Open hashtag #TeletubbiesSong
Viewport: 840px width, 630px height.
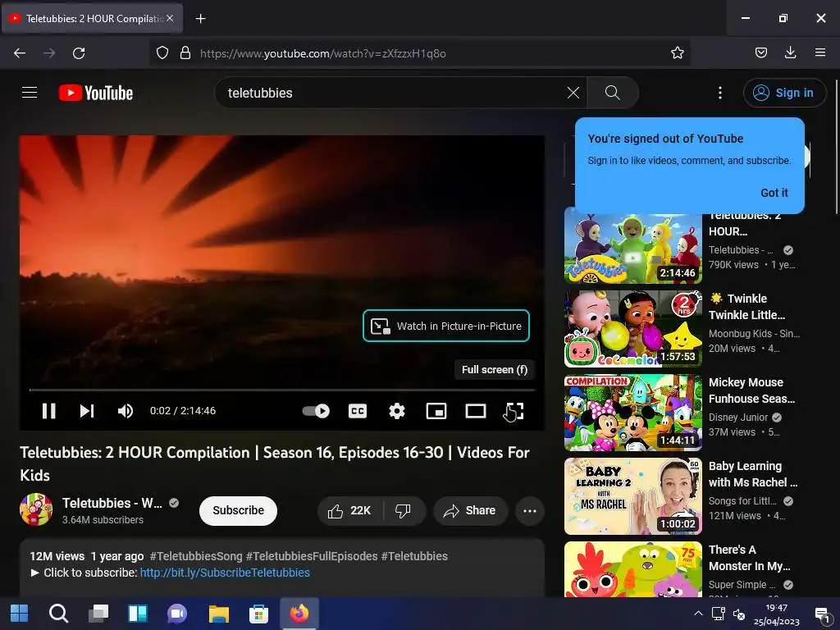[x=196, y=557]
